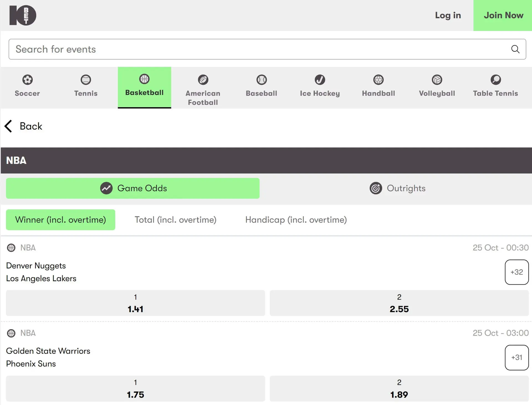The height and width of the screenshot is (405, 532).
Task: Click the search magnifier icon
Action: [x=515, y=49]
